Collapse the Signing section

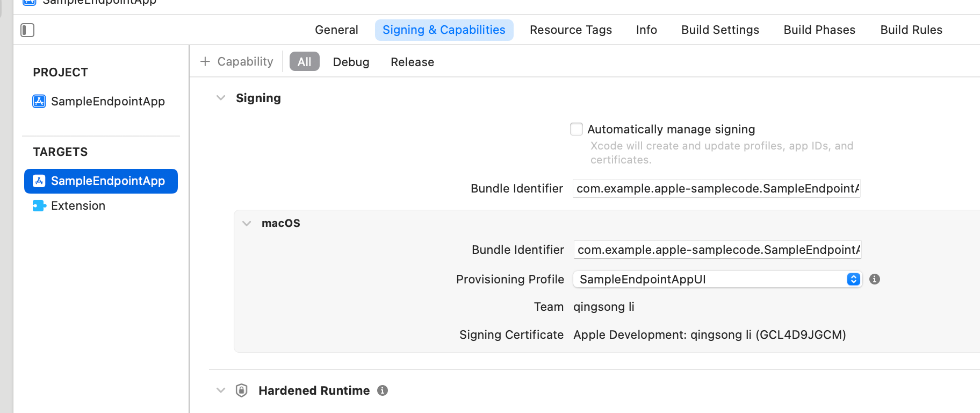pos(221,98)
